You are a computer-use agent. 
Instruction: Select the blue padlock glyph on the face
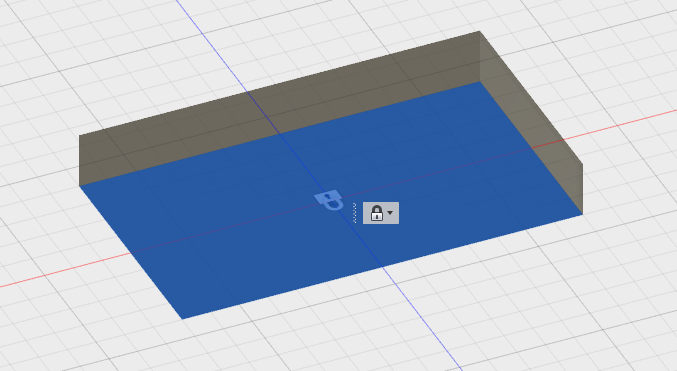[329, 200]
